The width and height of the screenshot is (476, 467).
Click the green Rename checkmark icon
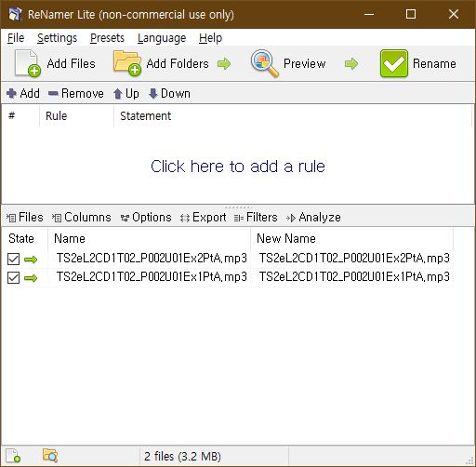pyautogui.click(x=394, y=63)
